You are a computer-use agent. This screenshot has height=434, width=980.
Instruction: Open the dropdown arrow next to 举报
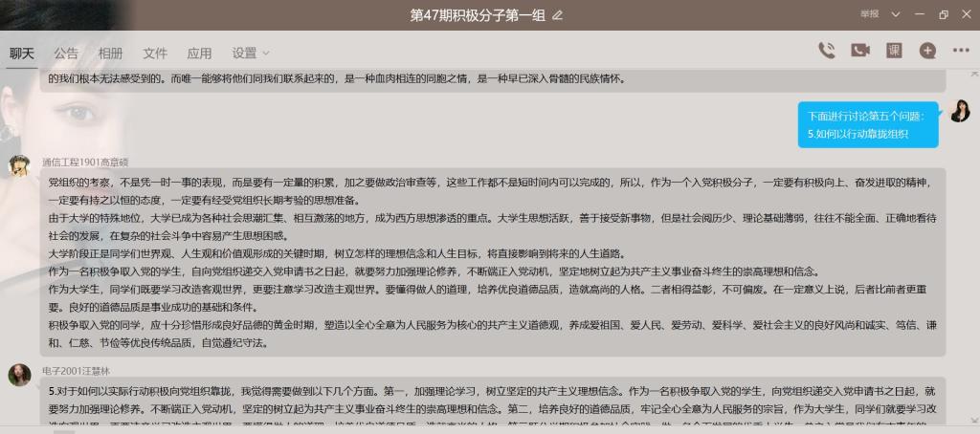click(895, 14)
